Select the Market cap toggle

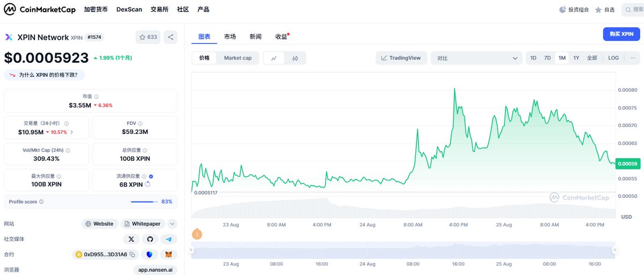[238, 58]
